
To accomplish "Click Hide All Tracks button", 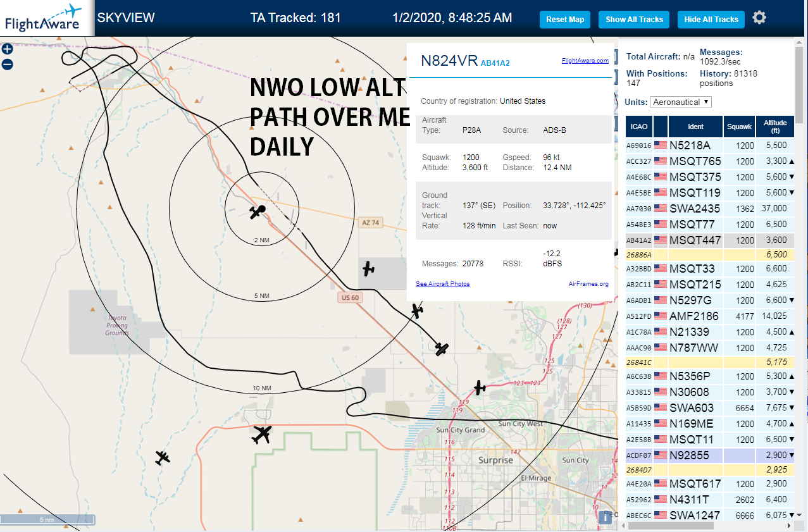I will tap(711, 20).
